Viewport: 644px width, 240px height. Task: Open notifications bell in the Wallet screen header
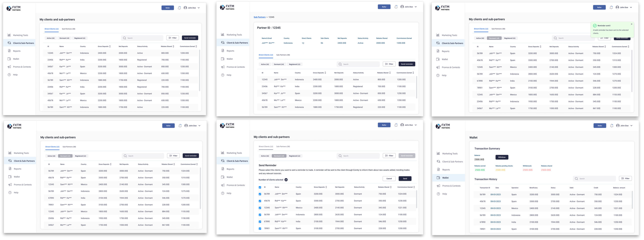tap(611, 126)
